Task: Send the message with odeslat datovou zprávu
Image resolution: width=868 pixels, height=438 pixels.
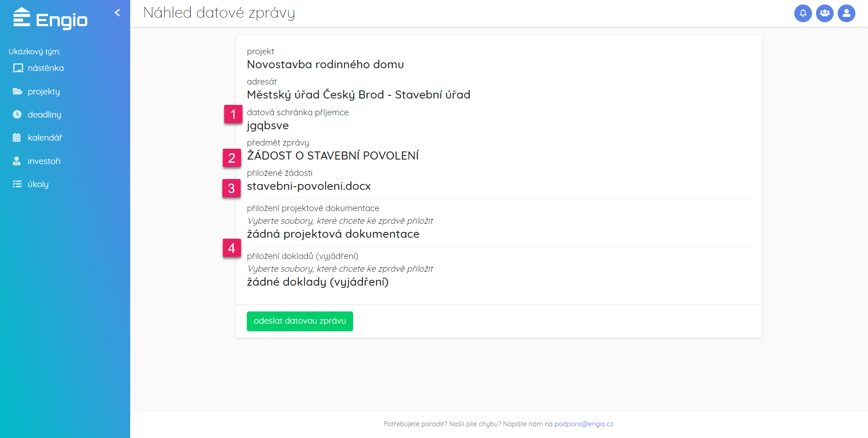Action: 300,321
